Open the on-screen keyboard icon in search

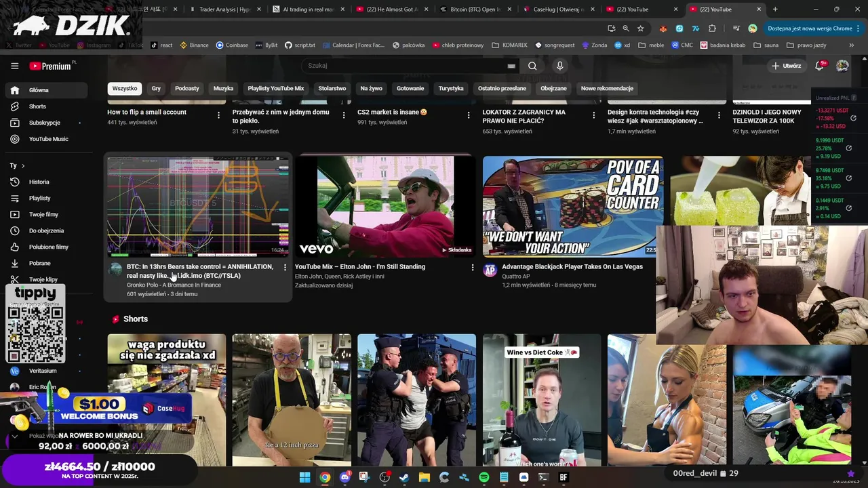pos(511,66)
